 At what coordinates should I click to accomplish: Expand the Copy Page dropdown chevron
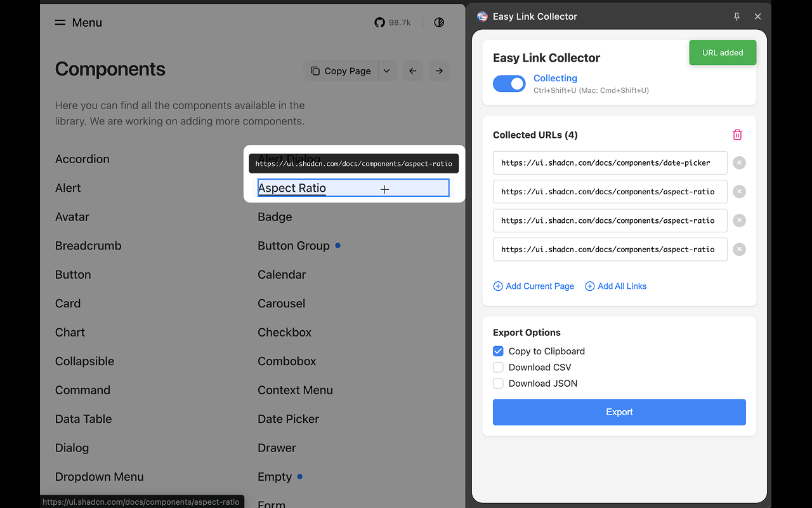point(387,71)
